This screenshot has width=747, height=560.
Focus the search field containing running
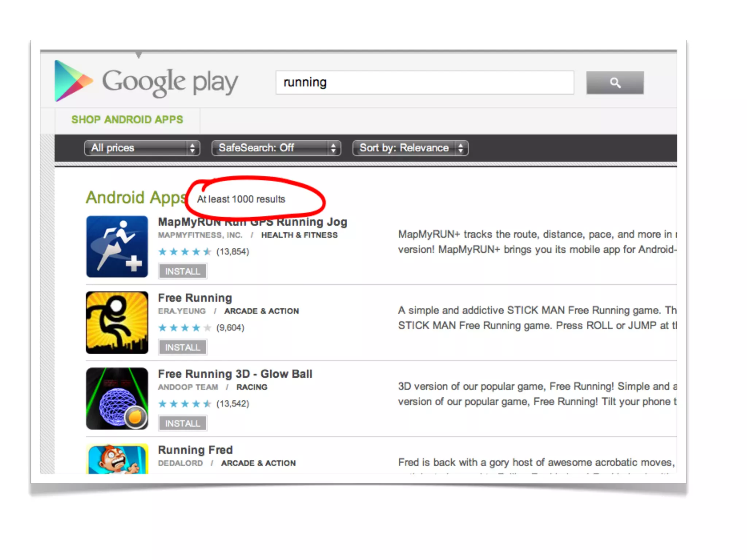[425, 83]
